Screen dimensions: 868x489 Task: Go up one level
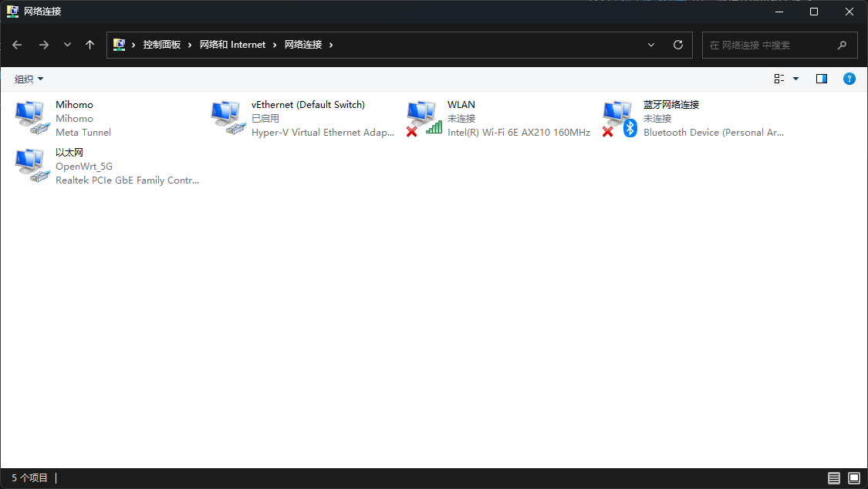[x=90, y=45]
